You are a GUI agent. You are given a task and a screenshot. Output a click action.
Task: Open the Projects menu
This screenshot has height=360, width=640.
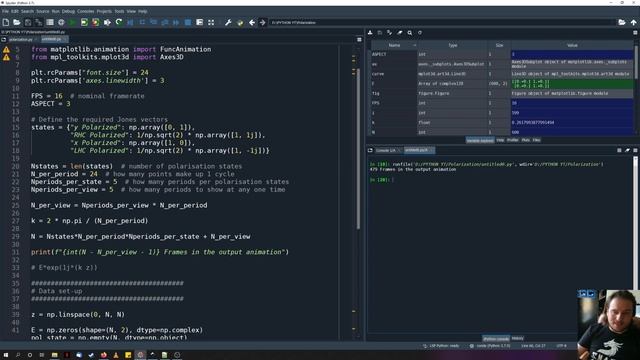pos(104,11)
